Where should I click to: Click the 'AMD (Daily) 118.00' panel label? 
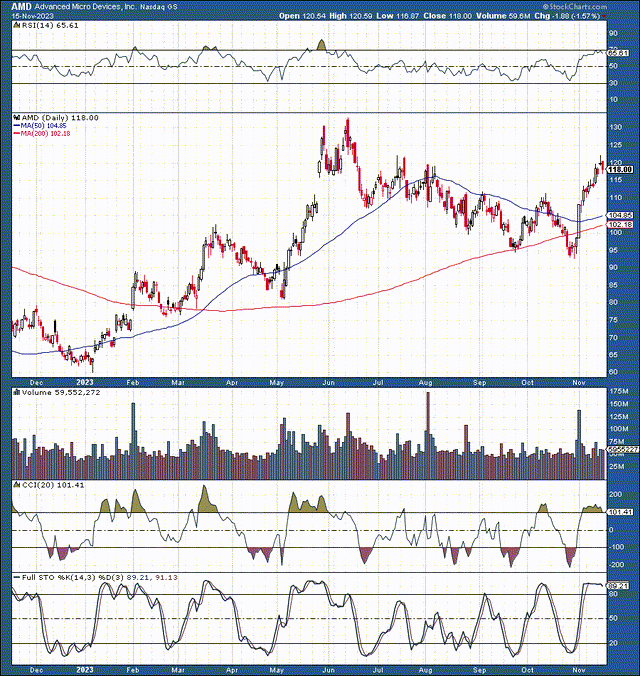pyautogui.click(x=60, y=118)
